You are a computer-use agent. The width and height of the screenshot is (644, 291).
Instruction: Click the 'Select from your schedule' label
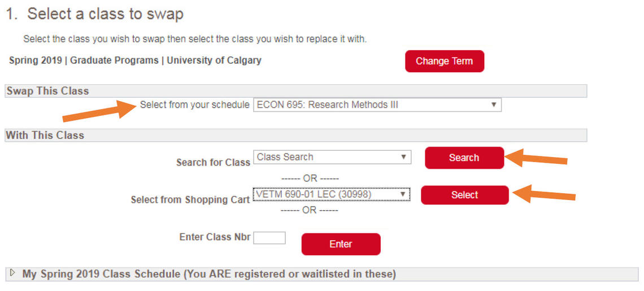tap(194, 105)
